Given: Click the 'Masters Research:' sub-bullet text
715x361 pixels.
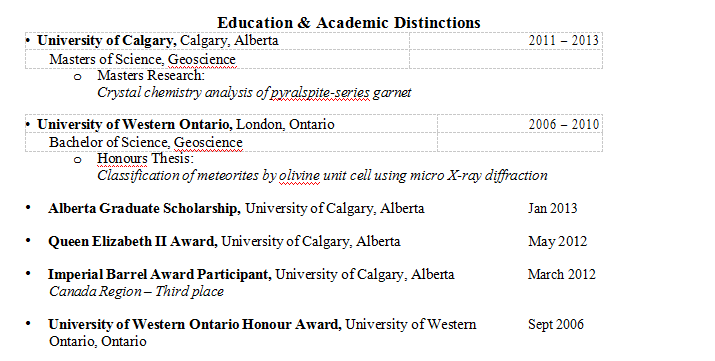Looking at the screenshot, I should point(151,75).
